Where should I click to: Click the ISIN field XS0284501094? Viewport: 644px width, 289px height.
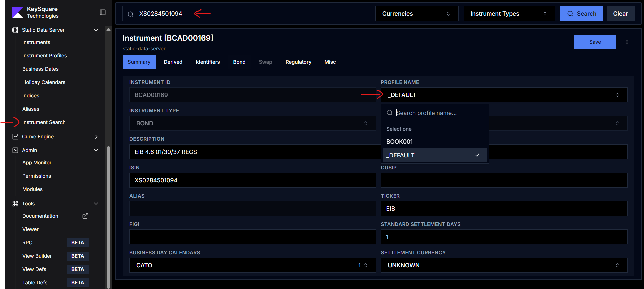[253, 180]
